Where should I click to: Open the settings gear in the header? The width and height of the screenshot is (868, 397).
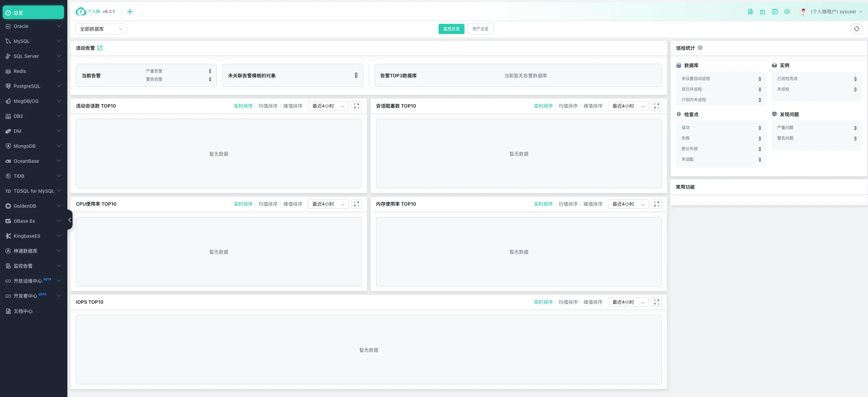coord(787,12)
